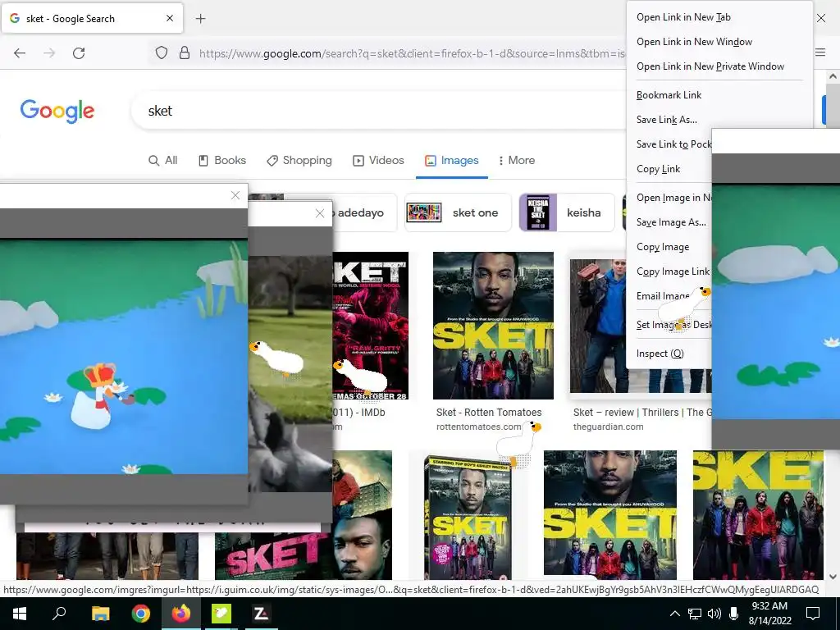The height and width of the screenshot is (630, 840).
Task: Reload the page with the refresh icon
Action: tap(79, 53)
